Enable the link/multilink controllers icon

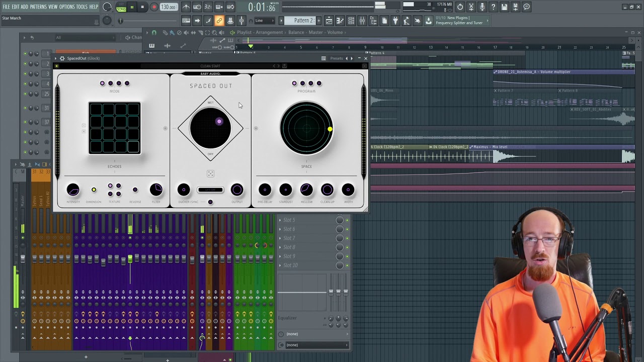[219, 21]
